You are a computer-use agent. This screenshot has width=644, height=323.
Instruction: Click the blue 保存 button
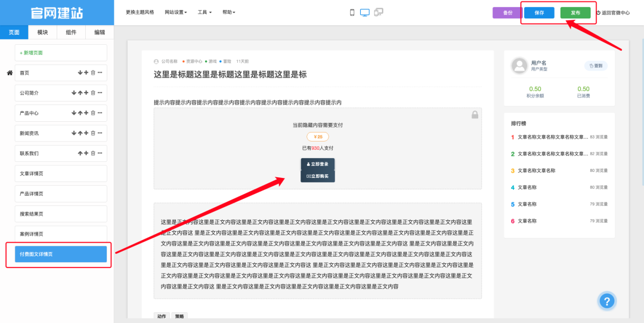point(539,13)
